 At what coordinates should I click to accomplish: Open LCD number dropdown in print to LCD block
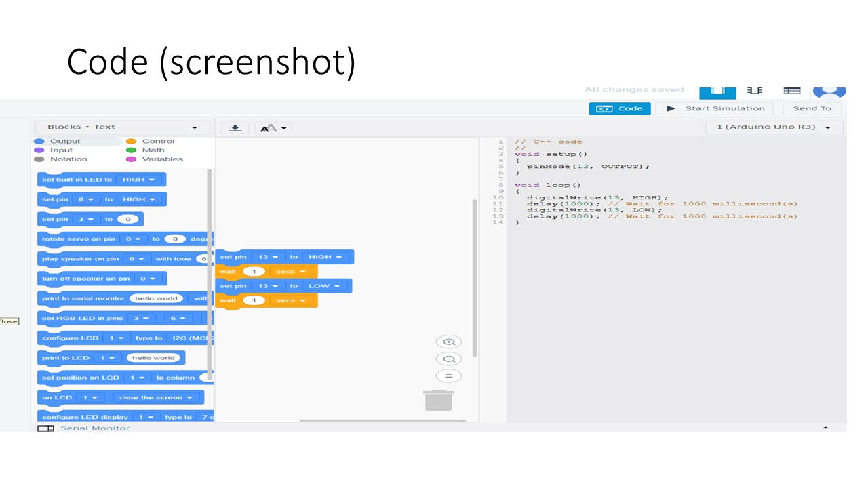(108, 358)
